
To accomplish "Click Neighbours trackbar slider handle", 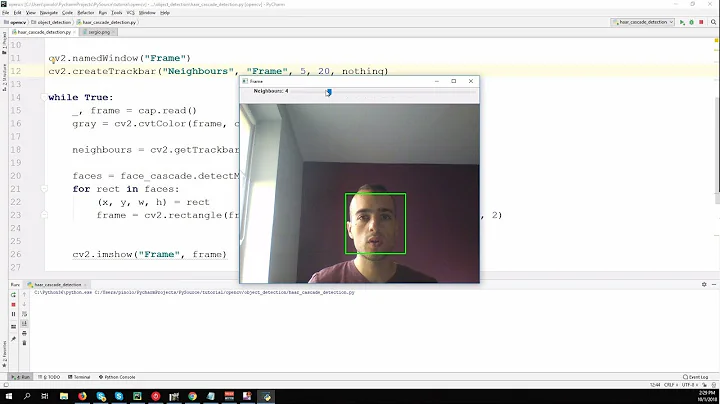I will [x=328, y=92].
